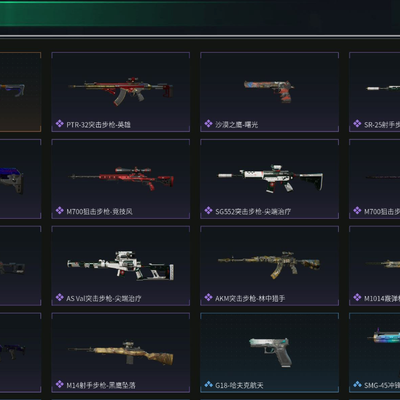Open the red M700 sniper rifle image
The image size is (400, 400).
click(x=121, y=178)
